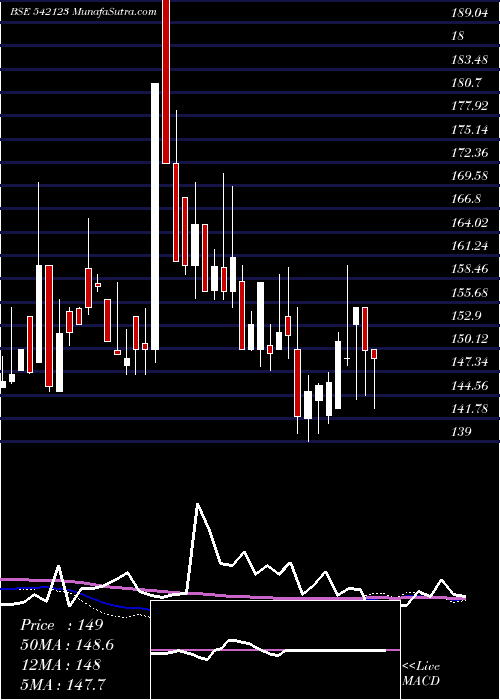The width and height of the screenshot is (500, 700).
Task: Click the <<Live MACD label
Action: (421, 674)
